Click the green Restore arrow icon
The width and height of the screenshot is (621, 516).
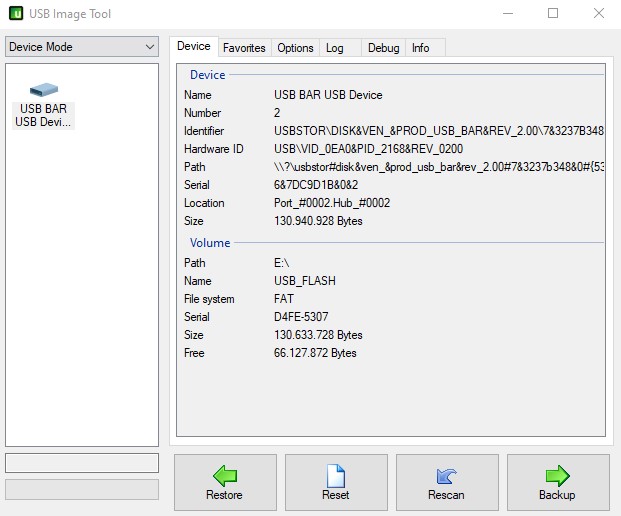(x=224, y=475)
